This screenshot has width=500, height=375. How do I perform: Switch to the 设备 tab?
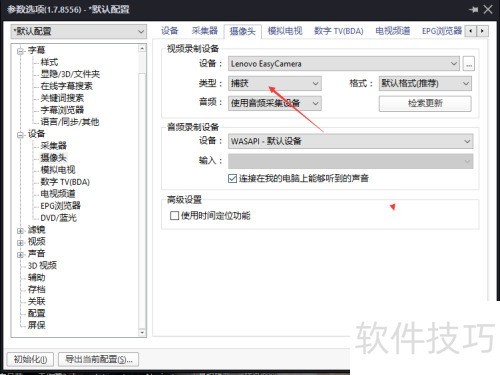tap(170, 31)
